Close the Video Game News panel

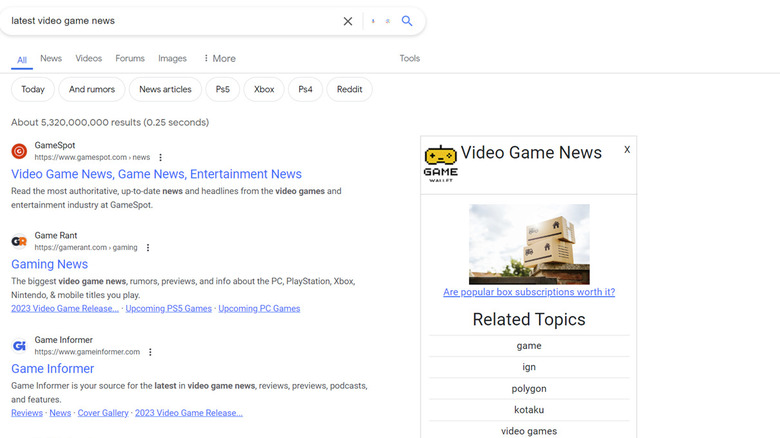627,150
